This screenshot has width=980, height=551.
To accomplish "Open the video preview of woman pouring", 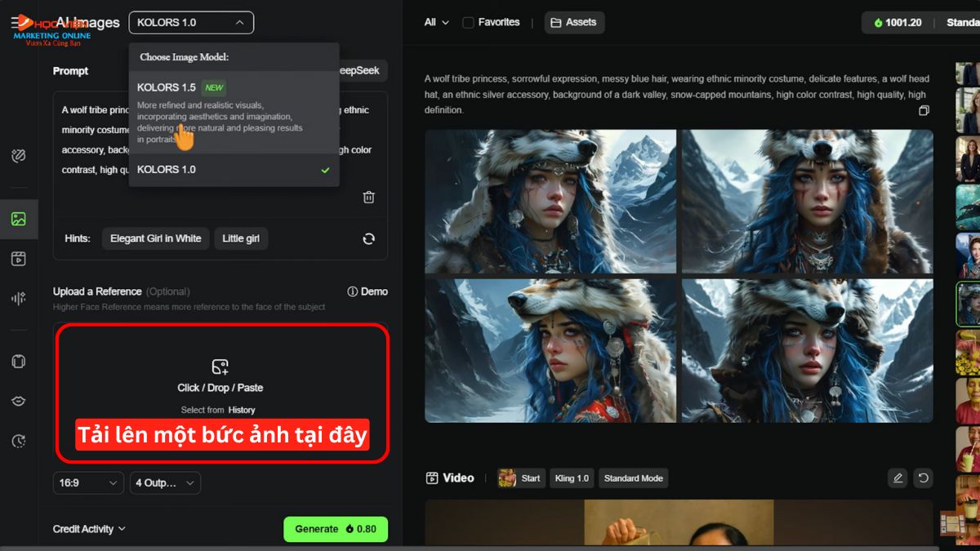I will pyautogui.click(x=679, y=524).
